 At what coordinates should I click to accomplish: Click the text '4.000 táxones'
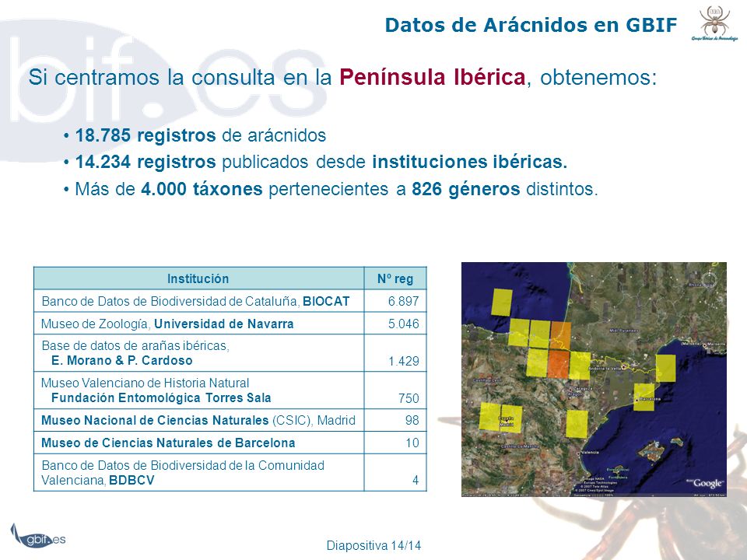click(202, 189)
